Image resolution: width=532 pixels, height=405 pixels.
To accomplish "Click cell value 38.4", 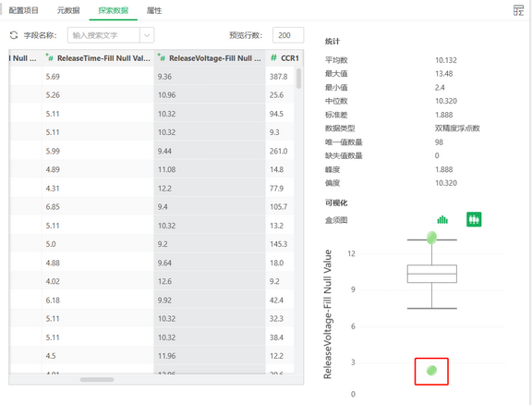I will tap(276, 337).
